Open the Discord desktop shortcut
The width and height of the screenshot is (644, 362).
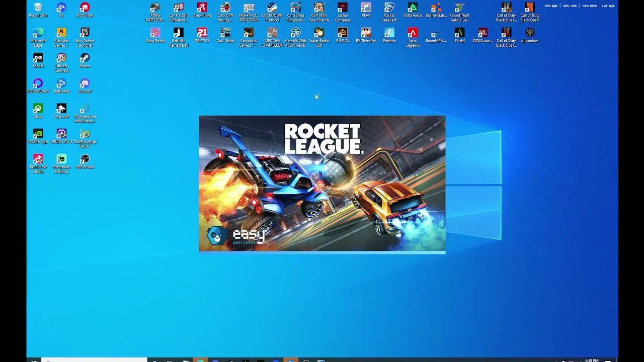pyautogui.click(x=85, y=85)
